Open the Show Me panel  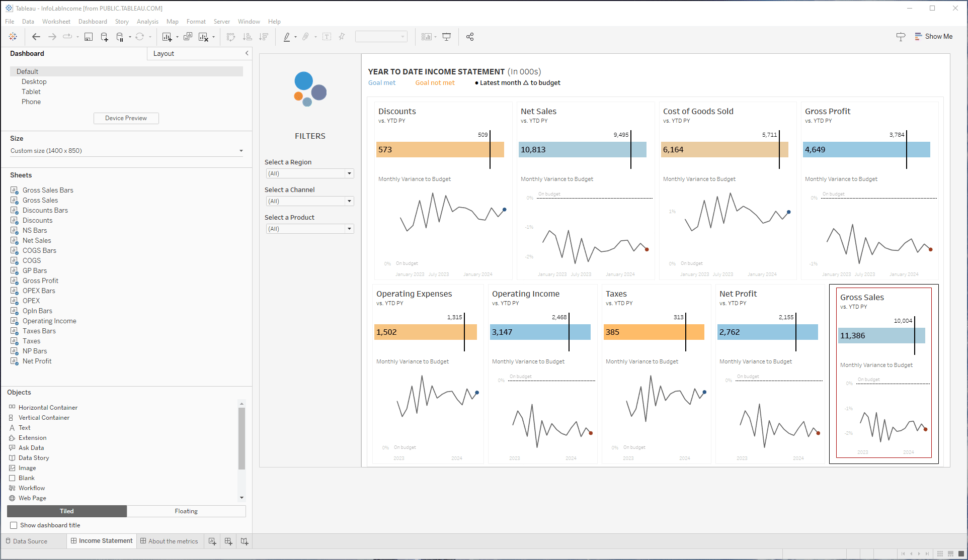pos(933,36)
